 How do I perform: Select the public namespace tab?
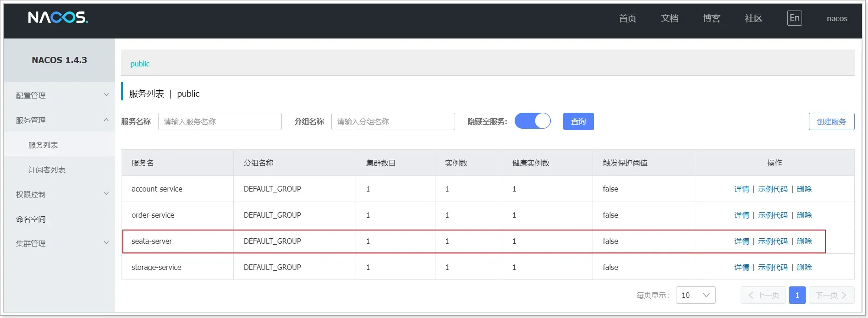[x=140, y=64]
